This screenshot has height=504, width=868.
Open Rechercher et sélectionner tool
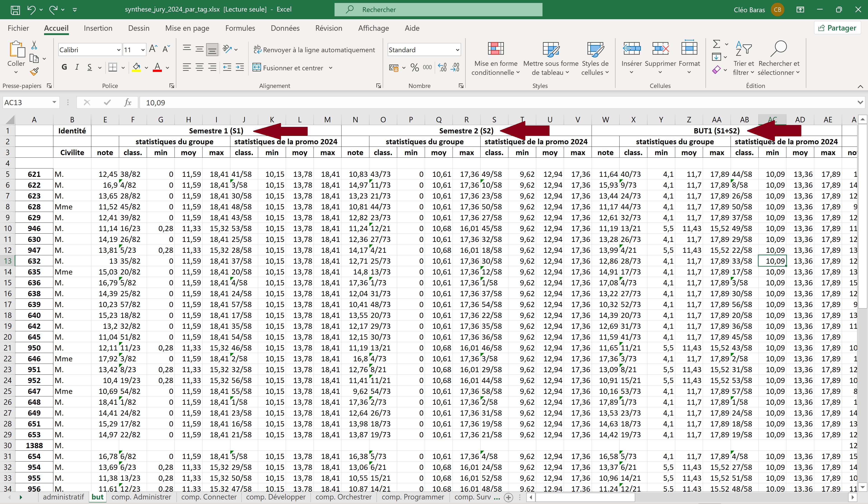coord(779,59)
